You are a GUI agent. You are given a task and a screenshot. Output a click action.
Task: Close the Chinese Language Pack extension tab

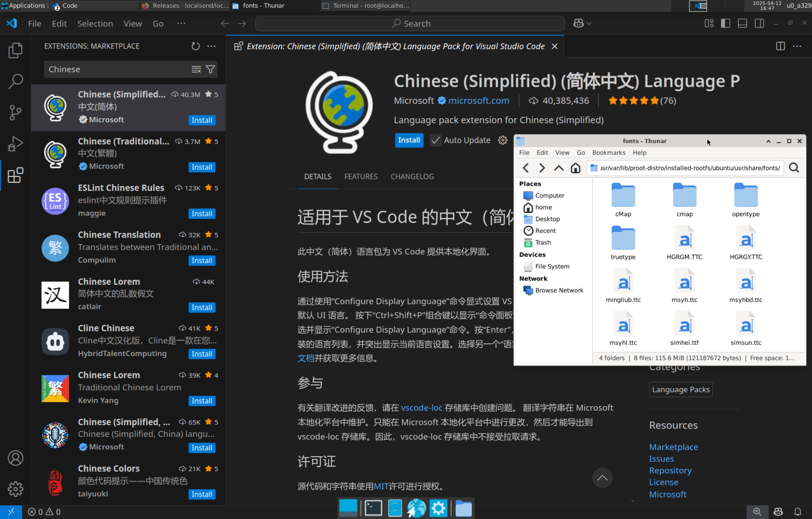tap(554, 47)
